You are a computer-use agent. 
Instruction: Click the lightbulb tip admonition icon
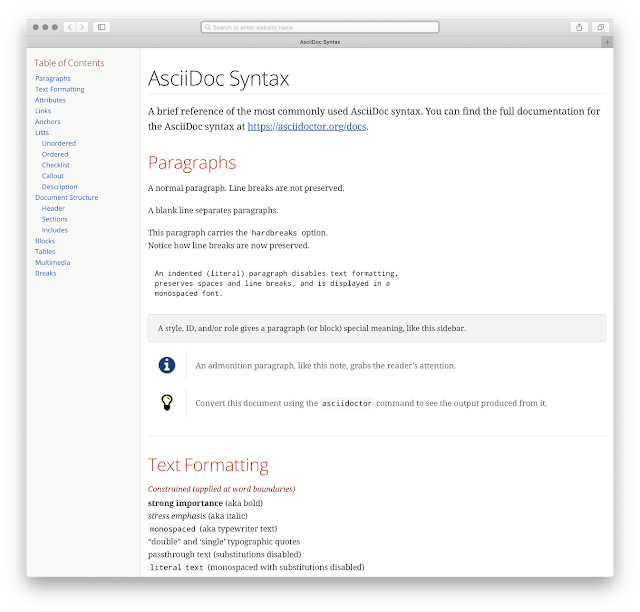point(167,403)
